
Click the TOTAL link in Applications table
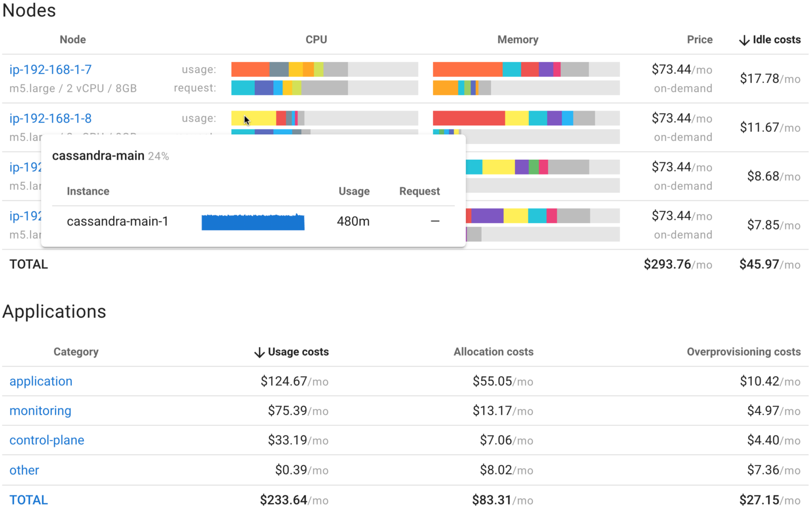(x=28, y=499)
